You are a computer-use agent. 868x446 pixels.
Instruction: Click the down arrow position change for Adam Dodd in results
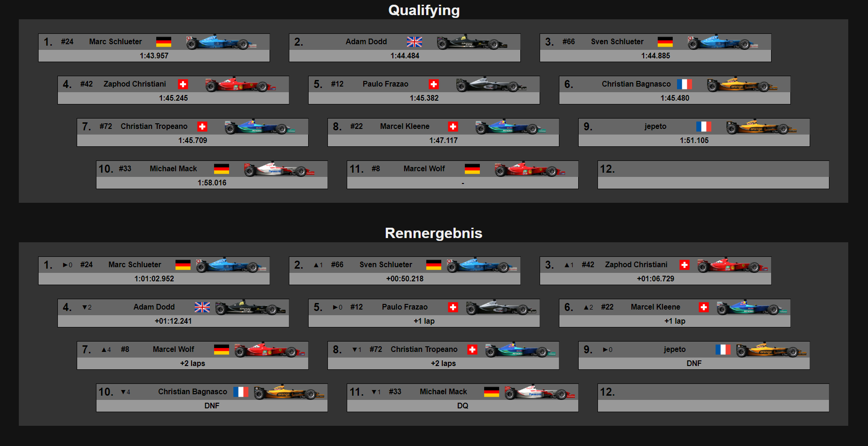[87, 307]
